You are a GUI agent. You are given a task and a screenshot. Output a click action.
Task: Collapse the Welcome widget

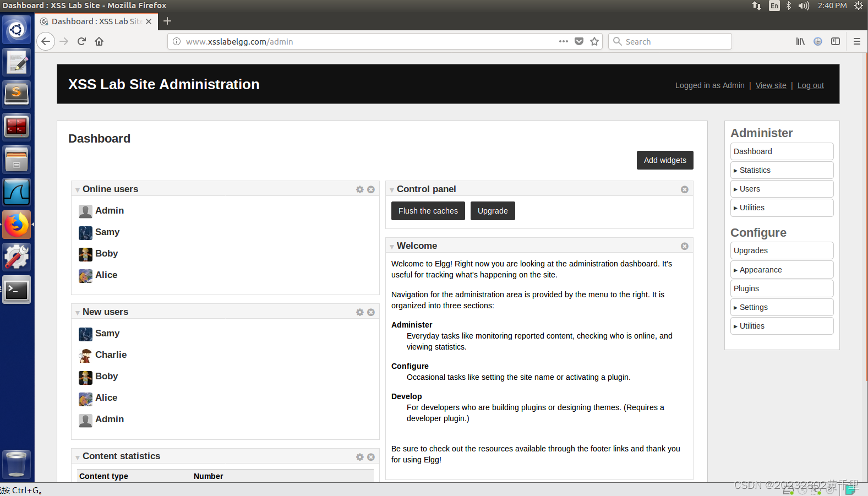392,247
